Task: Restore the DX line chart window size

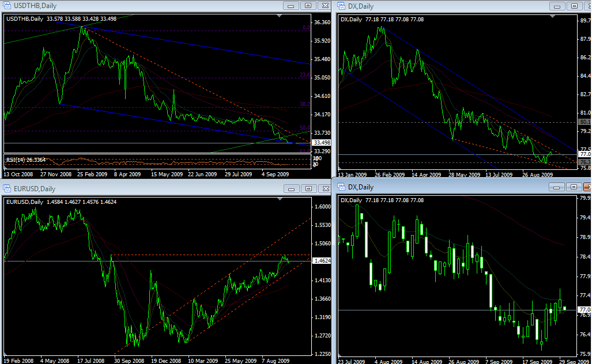Action: pyautogui.click(x=574, y=6)
